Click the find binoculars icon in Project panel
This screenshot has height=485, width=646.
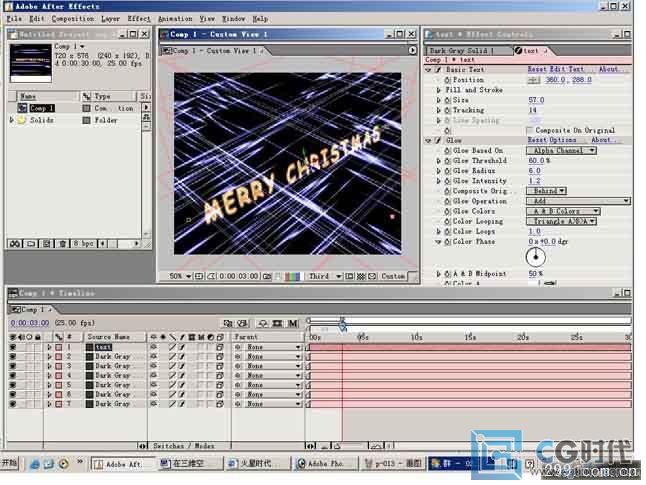pos(15,244)
